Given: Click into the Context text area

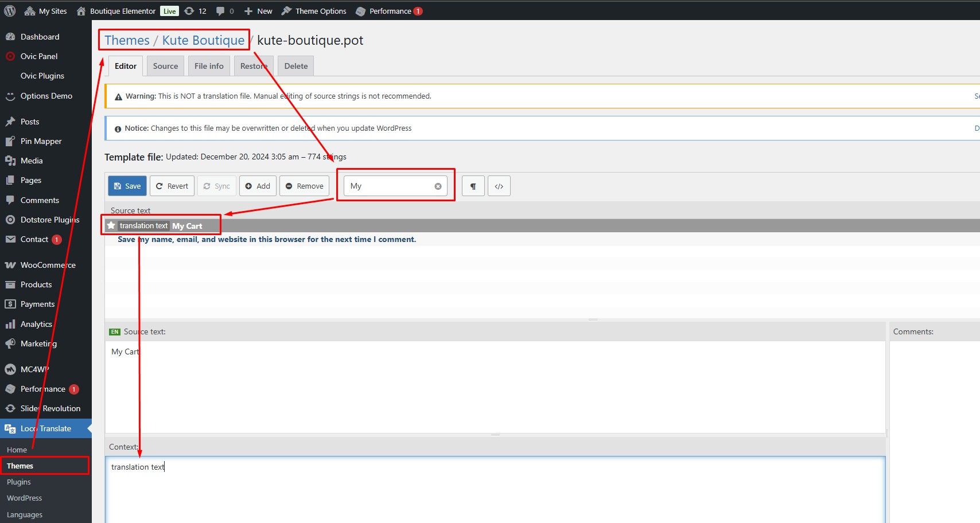Looking at the screenshot, I should [495, 490].
